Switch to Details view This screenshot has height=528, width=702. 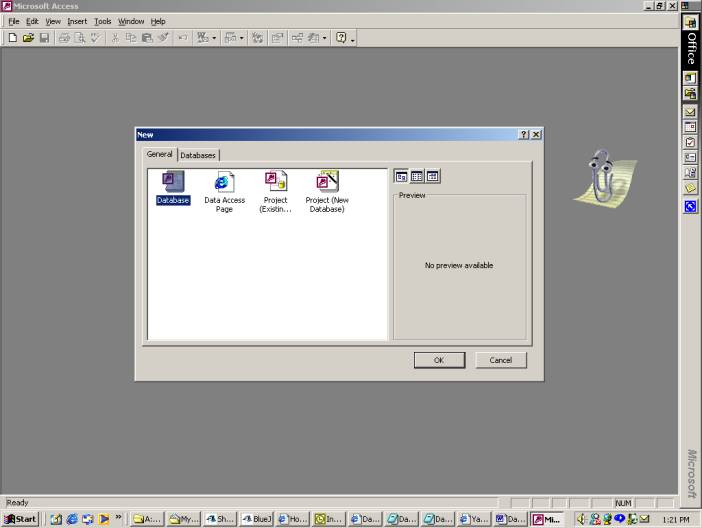[432, 176]
